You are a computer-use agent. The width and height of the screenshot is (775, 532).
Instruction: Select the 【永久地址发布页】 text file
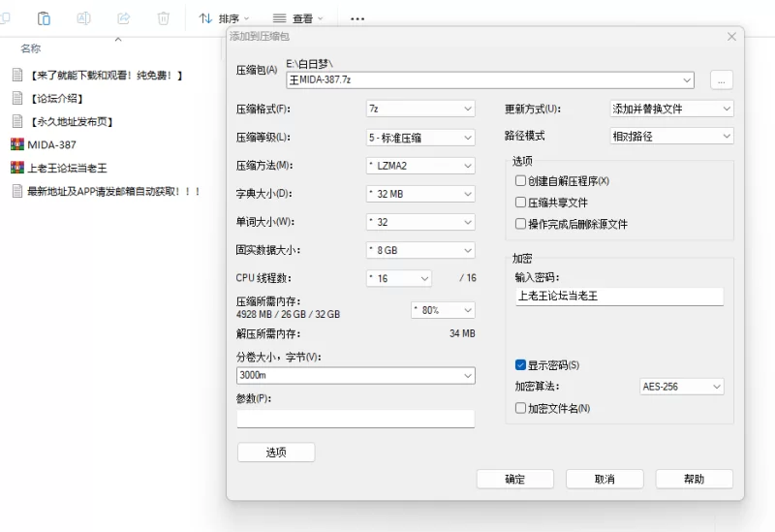pyautogui.click(x=63, y=122)
